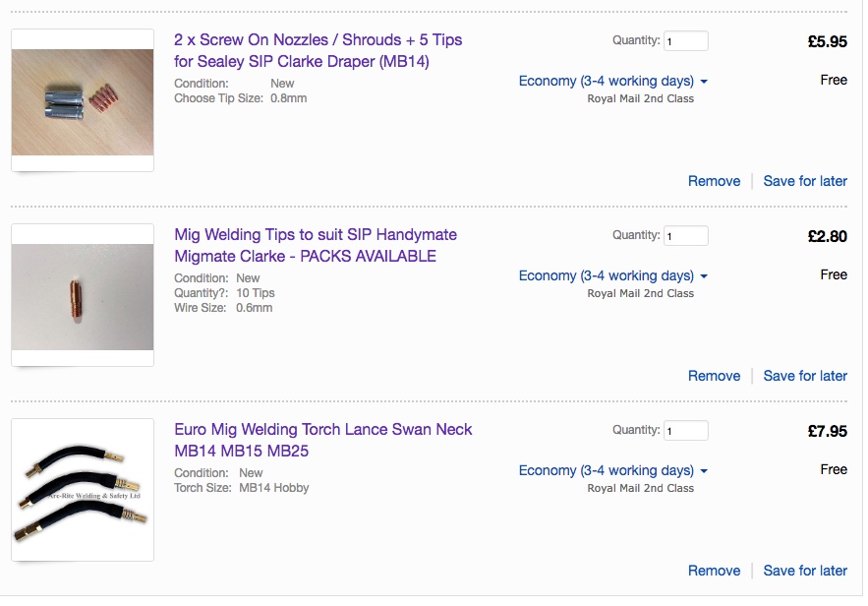Open the Screw On Nozzles / Shrouds listing title
This screenshot has width=868, height=606.
tap(318, 50)
